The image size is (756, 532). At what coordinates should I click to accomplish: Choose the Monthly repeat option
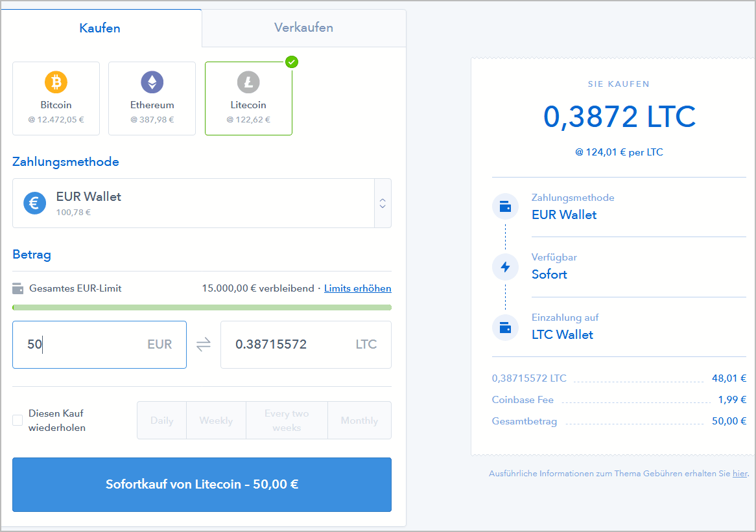[x=359, y=421]
